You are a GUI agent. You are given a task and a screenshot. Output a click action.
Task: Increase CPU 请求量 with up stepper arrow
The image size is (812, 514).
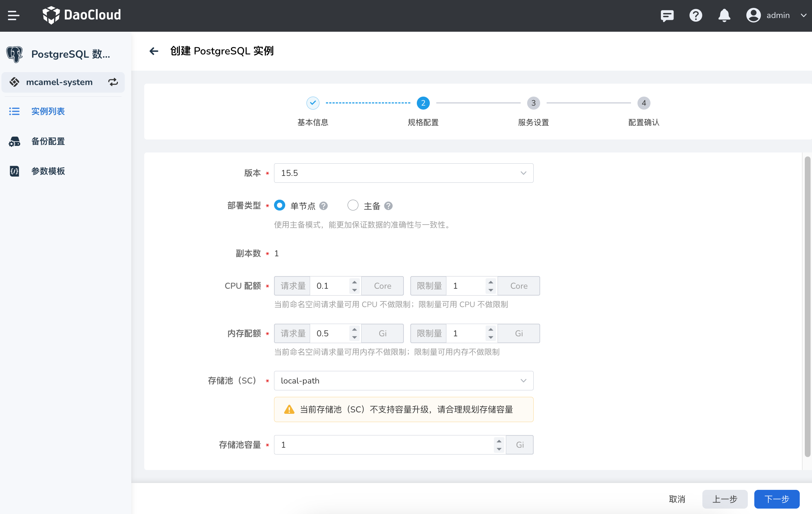pyautogui.click(x=354, y=282)
